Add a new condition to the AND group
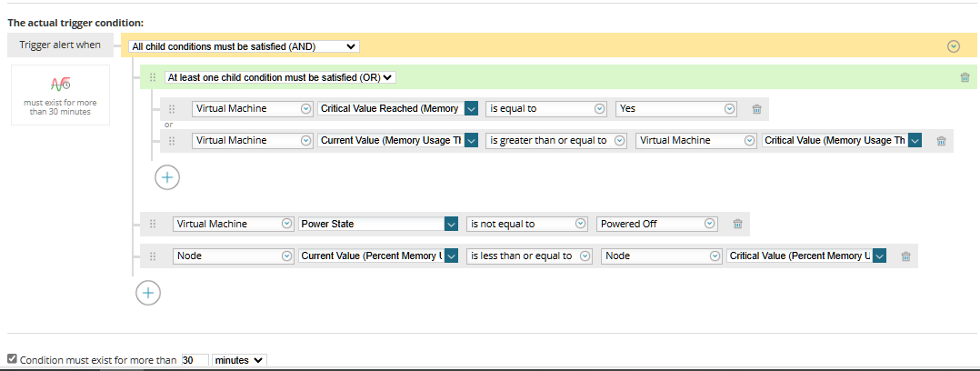 (x=148, y=292)
